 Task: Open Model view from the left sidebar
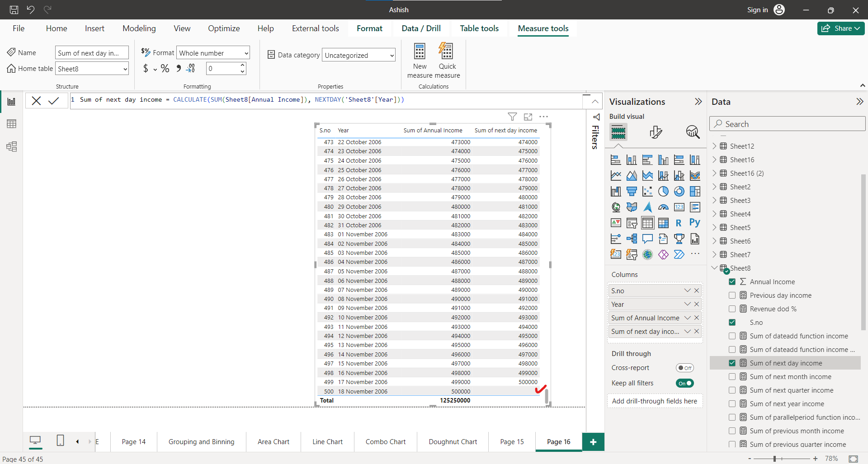[x=11, y=146]
